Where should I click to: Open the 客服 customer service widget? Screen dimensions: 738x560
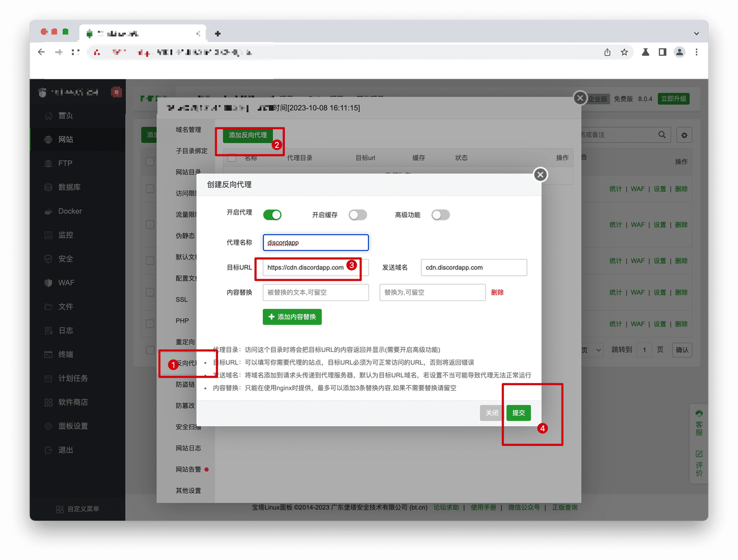tap(699, 423)
